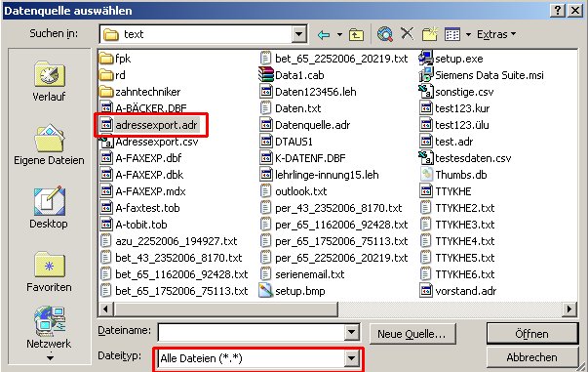Viewport: 588px width, 372px height.
Task: Select the sonstige.csv file
Action: pos(456,92)
